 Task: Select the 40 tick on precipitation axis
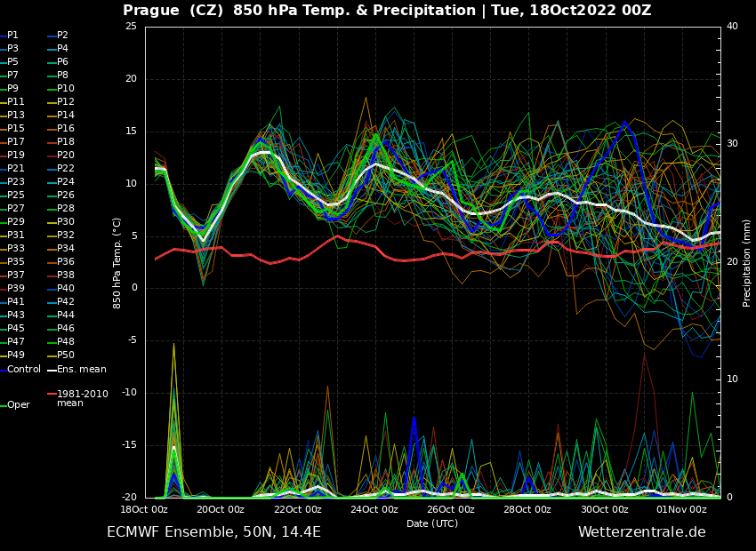point(732,27)
